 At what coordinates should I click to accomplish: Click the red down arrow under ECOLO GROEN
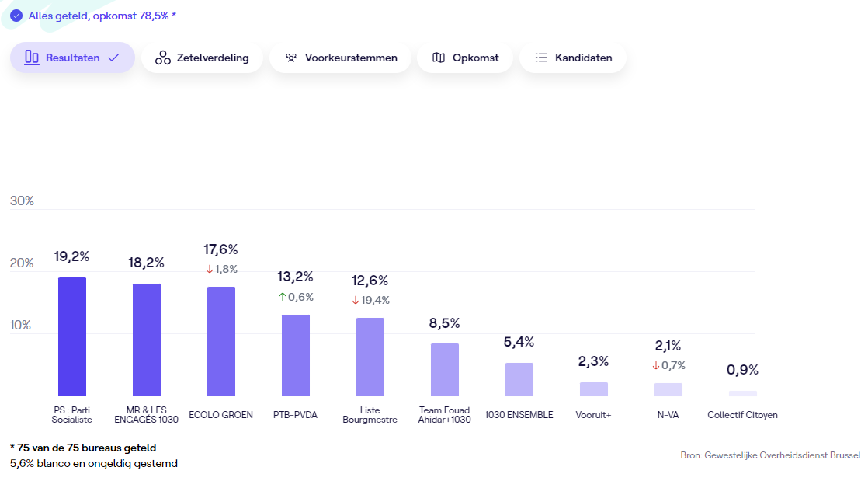pos(209,269)
